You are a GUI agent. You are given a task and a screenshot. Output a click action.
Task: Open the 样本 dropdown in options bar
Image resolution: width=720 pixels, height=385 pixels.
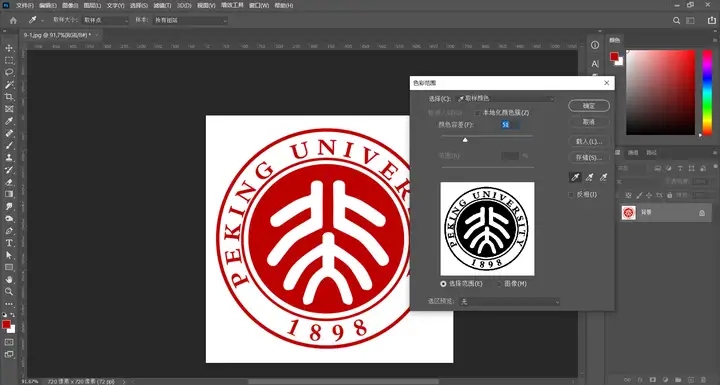pyautogui.click(x=190, y=20)
